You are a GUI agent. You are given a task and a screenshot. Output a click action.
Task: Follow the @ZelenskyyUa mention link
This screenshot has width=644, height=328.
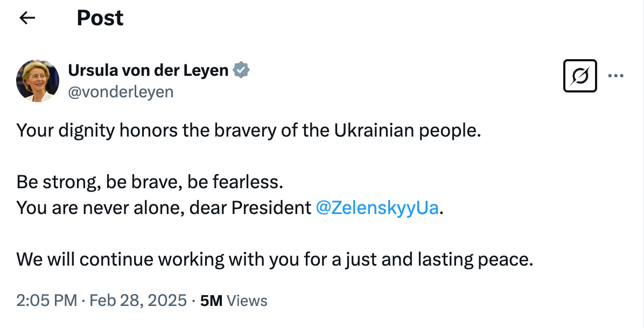pyautogui.click(x=377, y=208)
